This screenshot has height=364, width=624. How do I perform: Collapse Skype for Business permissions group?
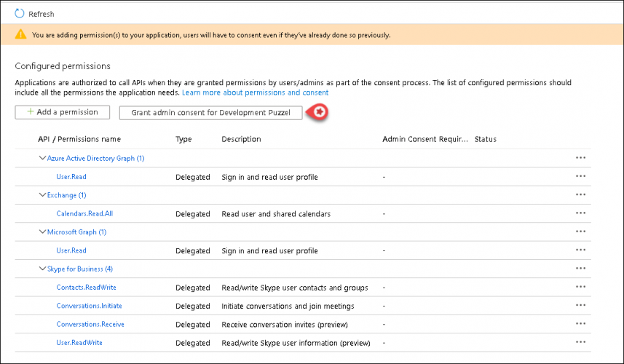tap(42, 269)
